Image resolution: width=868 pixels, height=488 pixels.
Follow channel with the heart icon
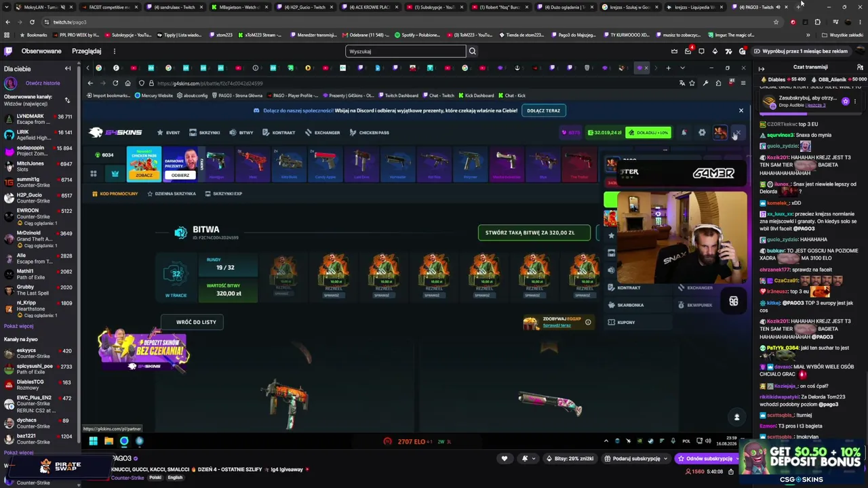click(x=504, y=459)
